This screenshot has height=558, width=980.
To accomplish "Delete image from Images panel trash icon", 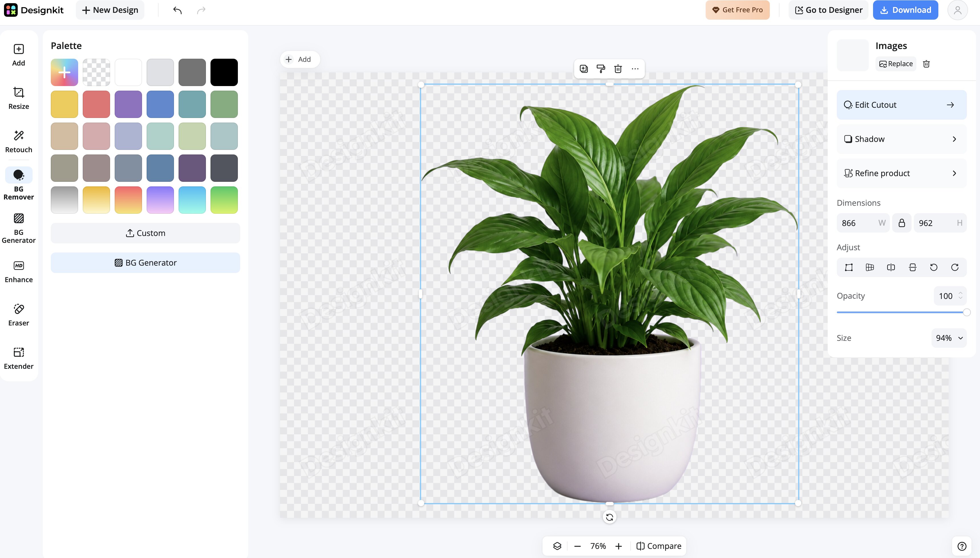I will click(x=926, y=64).
